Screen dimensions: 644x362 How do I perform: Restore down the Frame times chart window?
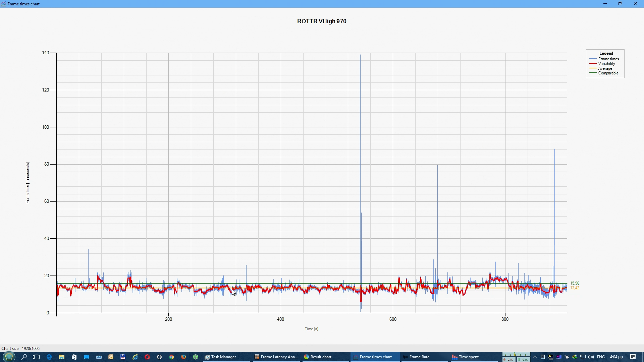pyautogui.click(x=620, y=4)
